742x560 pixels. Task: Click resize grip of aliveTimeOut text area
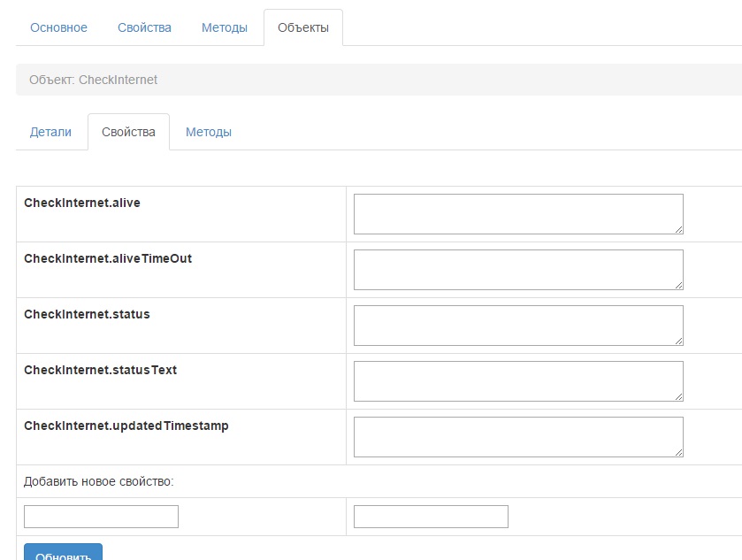pos(678,285)
